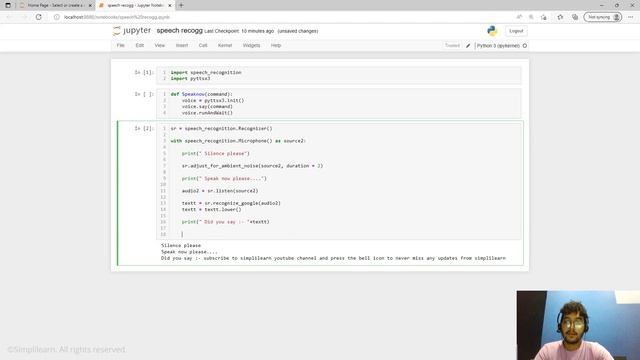
Task: Open a new browser tab with plus icon
Action: (x=181, y=5)
